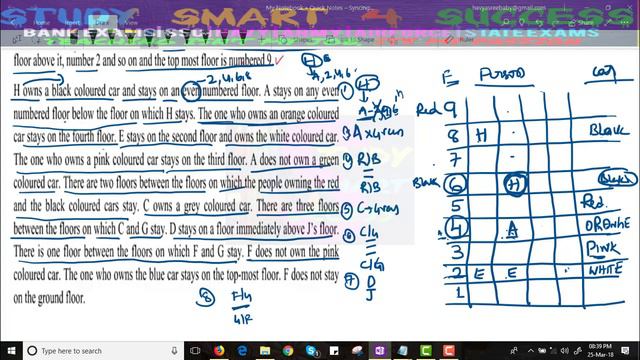
Task: Click handwritten 'ORANGE' in floor 4 row
Action: click(x=607, y=224)
